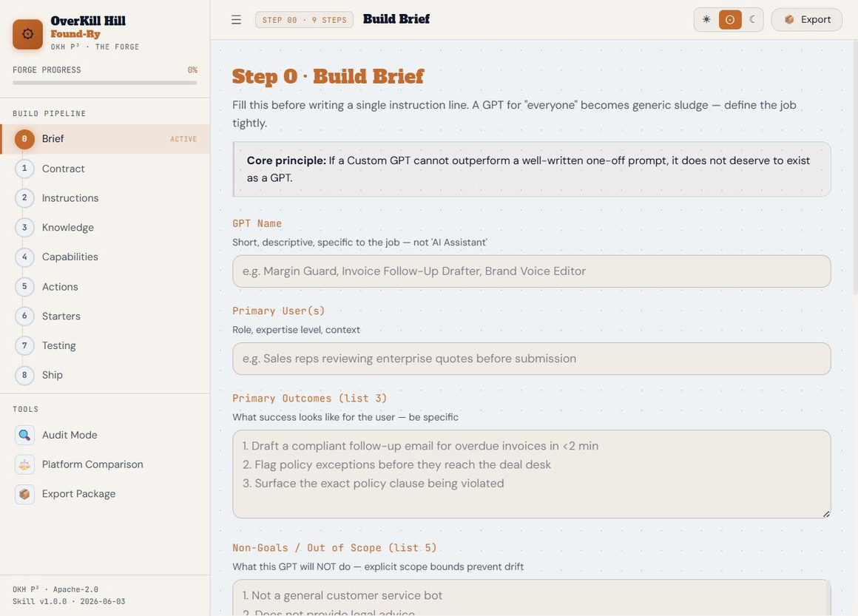Screen dimensions: 858x616
Task: Open the Actions pipeline step
Action: (x=105, y=287)
